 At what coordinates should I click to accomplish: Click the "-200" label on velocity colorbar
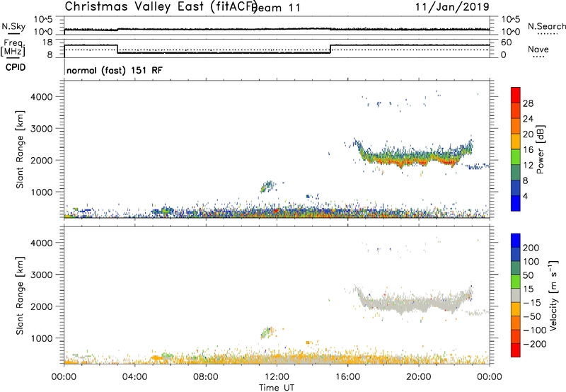point(535,344)
